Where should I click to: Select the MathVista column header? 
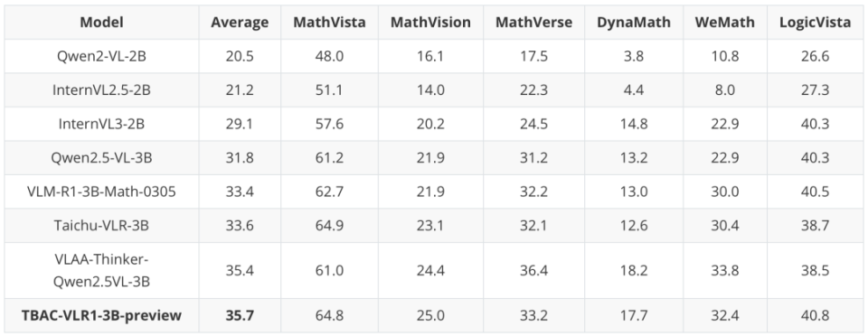click(x=329, y=22)
